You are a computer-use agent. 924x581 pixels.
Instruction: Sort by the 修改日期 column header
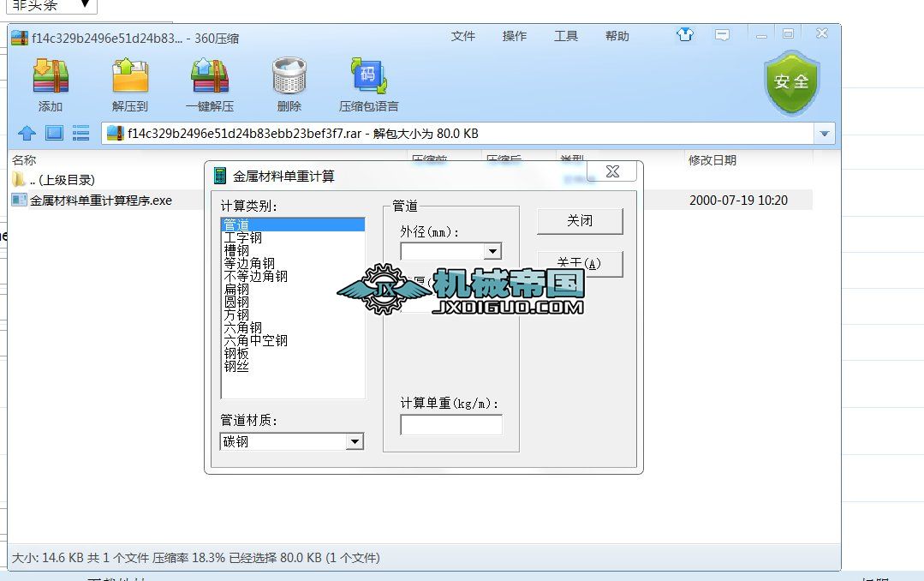pos(712,160)
